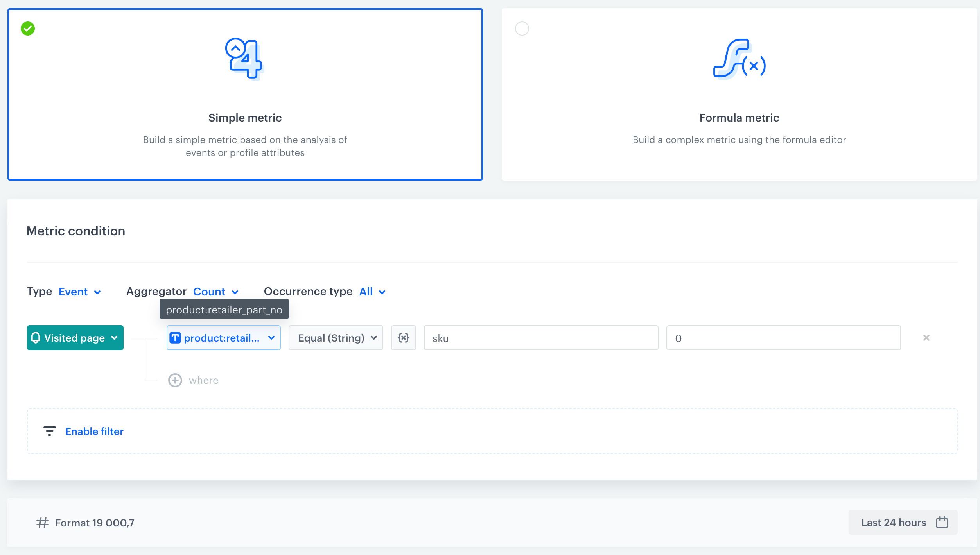Click the Enable filter link

[x=94, y=431]
